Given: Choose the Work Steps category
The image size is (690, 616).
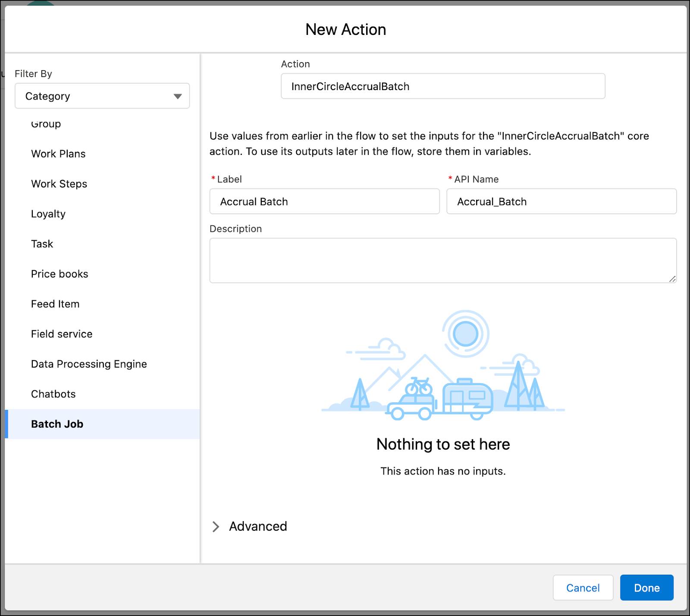Looking at the screenshot, I should [102, 184].
